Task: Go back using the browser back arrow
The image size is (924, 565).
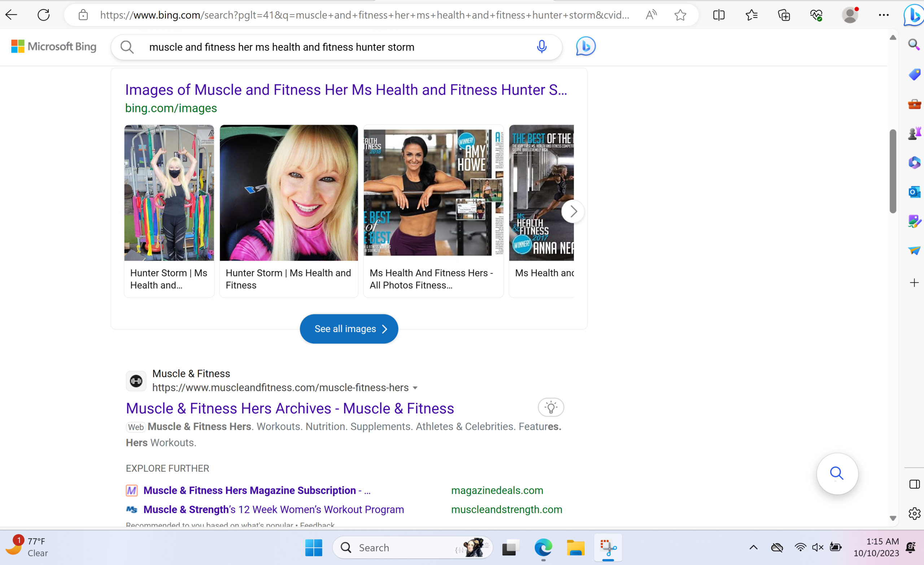Action: click(x=11, y=15)
